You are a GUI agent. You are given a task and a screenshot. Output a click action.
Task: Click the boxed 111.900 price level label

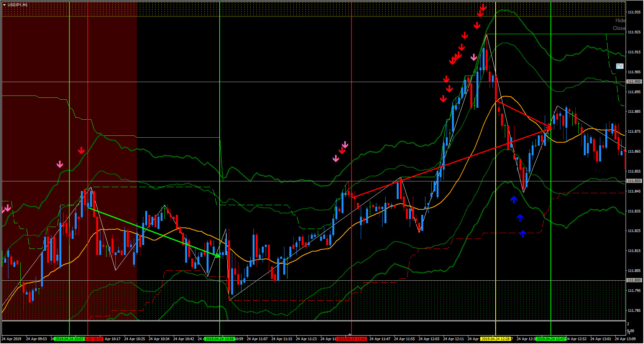(634, 82)
